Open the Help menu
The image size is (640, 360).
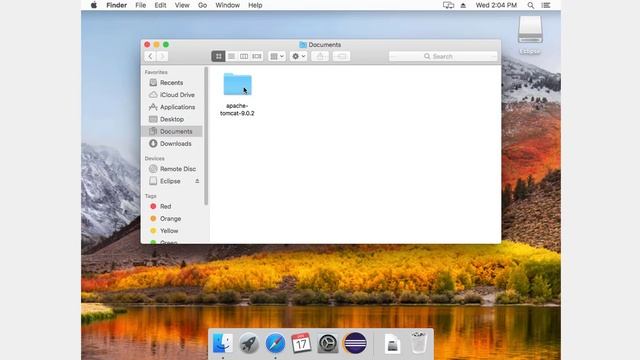pos(255,5)
